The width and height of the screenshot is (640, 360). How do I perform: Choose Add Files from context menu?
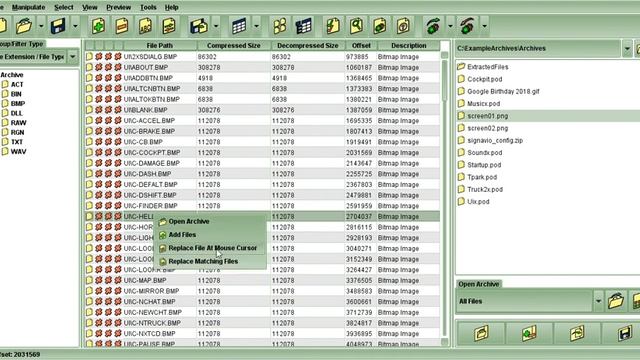pyautogui.click(x=210, y=235)
